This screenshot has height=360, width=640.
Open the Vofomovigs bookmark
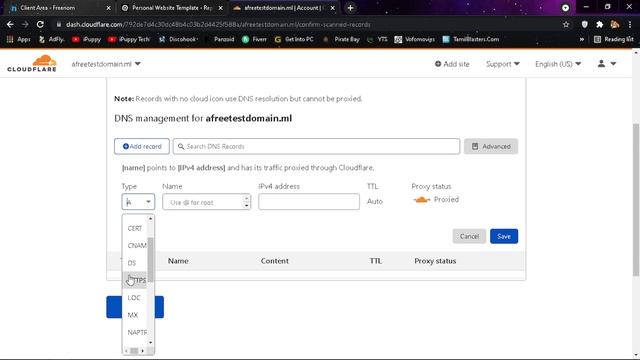click(415, 39)
